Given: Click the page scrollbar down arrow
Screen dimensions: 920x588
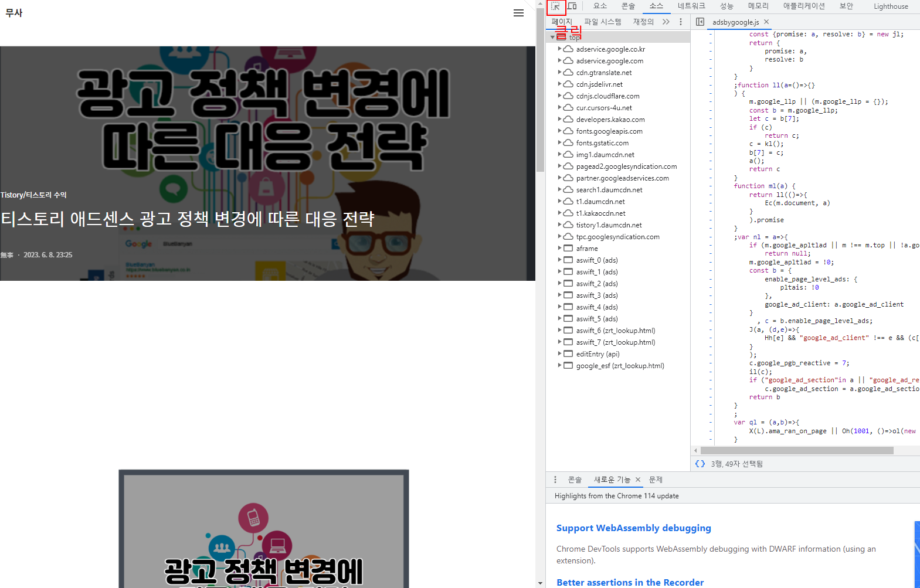Looking at the screenshot, I should [540, 583].
